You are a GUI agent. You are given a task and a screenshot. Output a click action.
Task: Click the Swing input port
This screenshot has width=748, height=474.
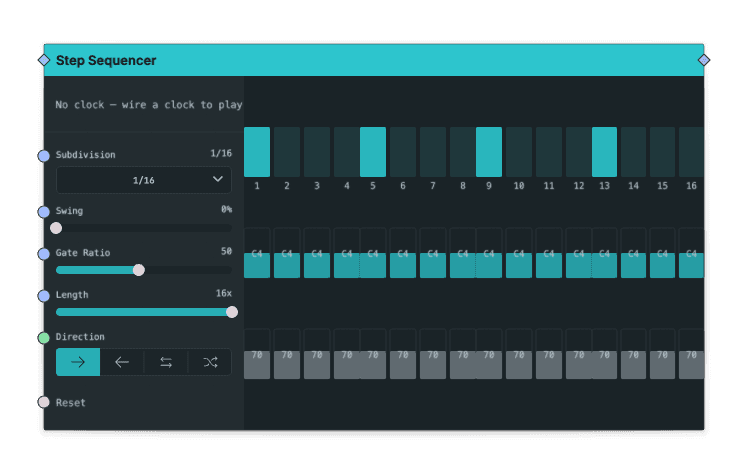click(44, 212)
